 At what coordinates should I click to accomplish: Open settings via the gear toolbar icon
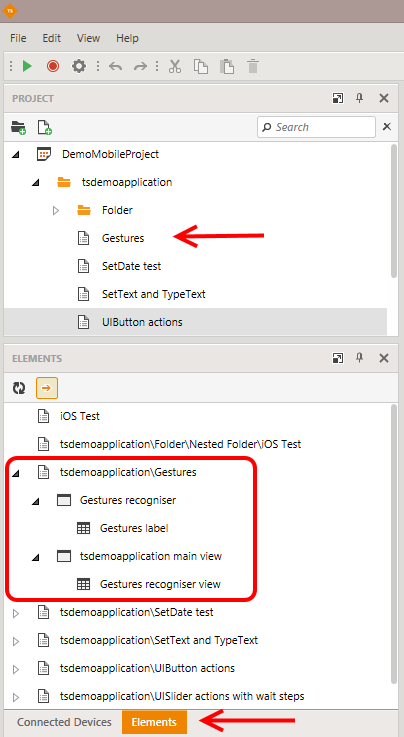point(78,66)
